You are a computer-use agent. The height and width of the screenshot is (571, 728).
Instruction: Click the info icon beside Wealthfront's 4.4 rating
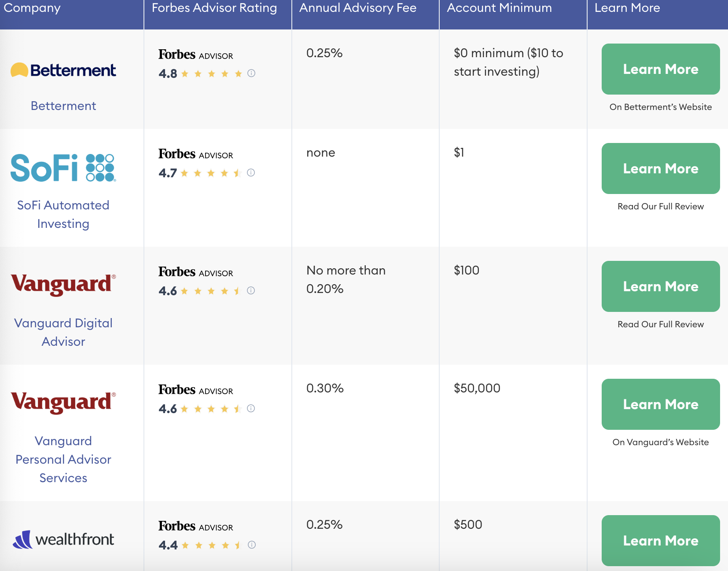click(x=252, y=545)
